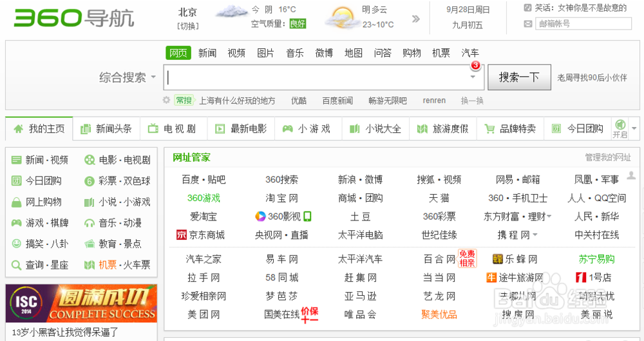Click the gamepad icon on 小游戏 tab
This screenshot has width=644, height=341.
click(287, 129)
